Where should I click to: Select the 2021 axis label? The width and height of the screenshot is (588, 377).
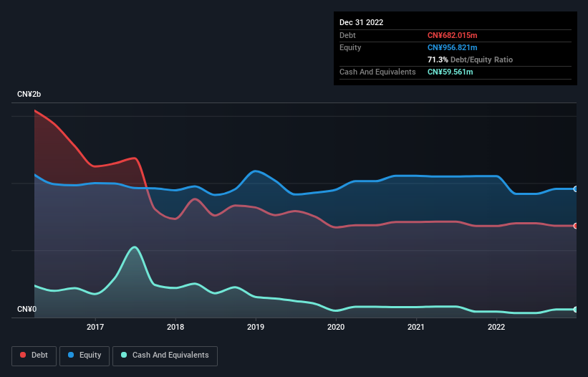tap(416, 327)
